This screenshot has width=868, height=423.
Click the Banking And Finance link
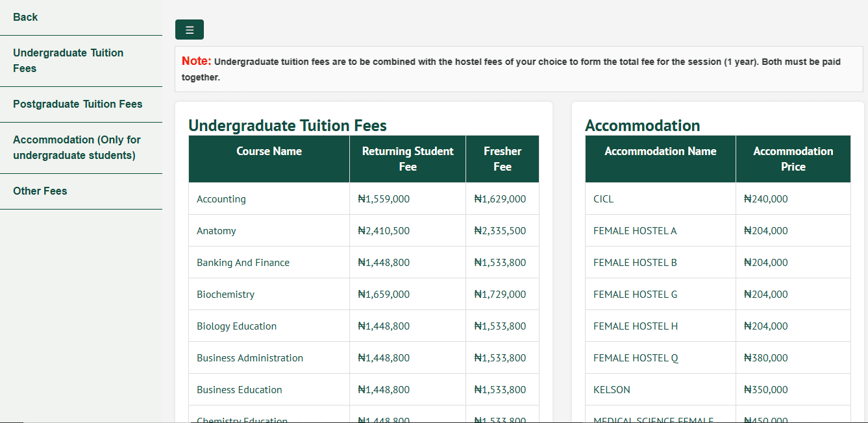243,262
